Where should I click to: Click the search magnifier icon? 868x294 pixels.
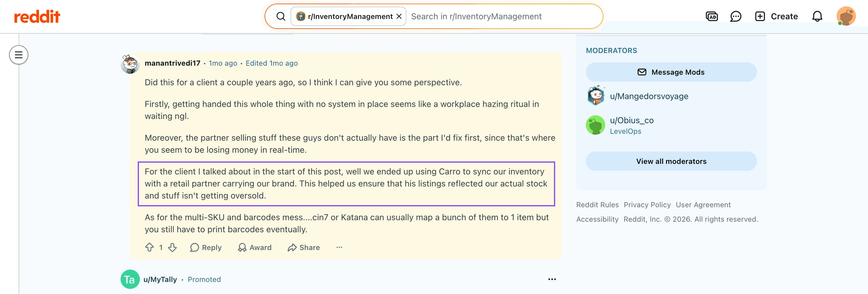click(x=281, y=16)
